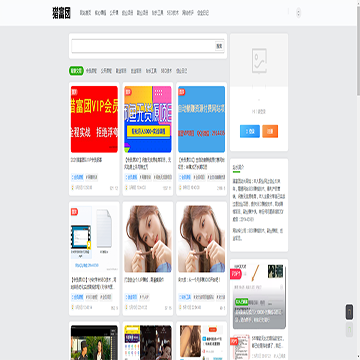Screen dimensions: 360x360
Task: Open the circular more-options icon in header
Action: 298,13
